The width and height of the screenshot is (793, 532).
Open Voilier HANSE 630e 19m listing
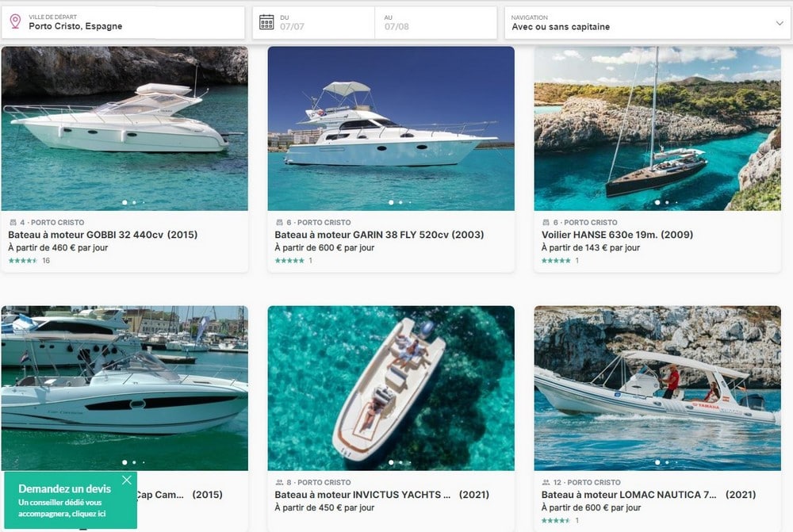point(617,235)
